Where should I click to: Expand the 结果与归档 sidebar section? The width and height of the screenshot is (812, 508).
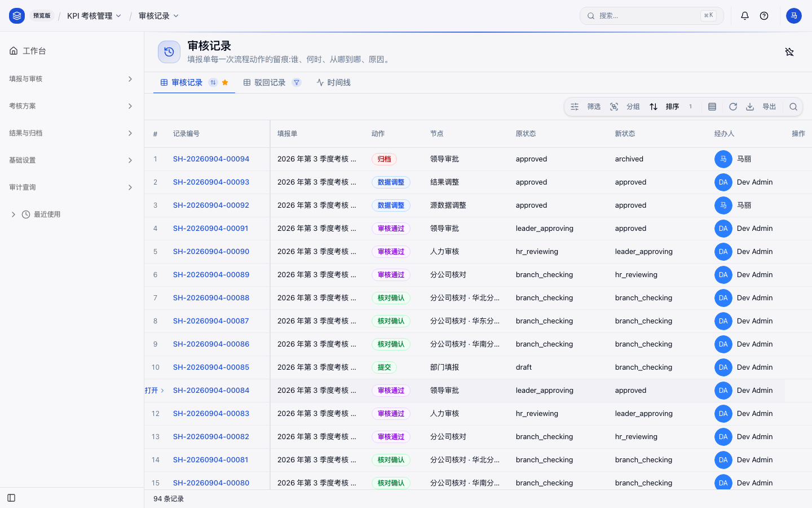coord(72,133)
